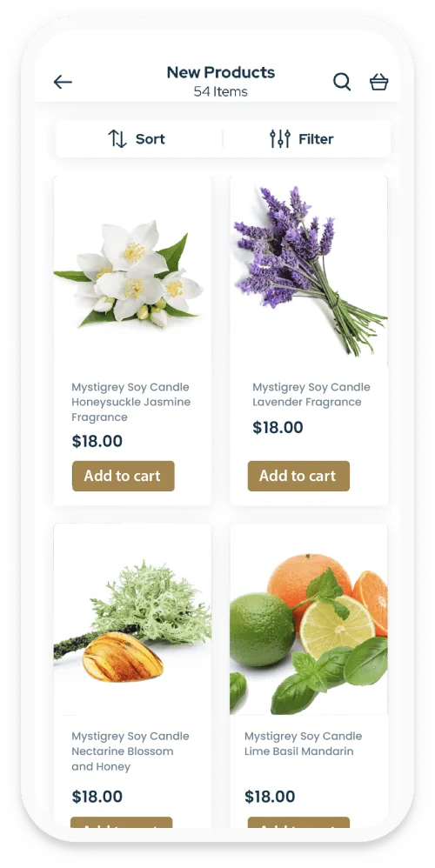Image resolution: width=435 pixels, height=868 pixels.
Task: Select the Nectarine Blossom and Honey title
Action: click(130, 751)
